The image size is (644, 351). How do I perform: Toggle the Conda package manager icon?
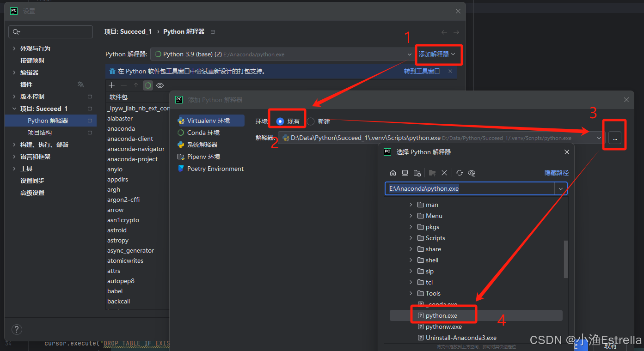(148, 85)
